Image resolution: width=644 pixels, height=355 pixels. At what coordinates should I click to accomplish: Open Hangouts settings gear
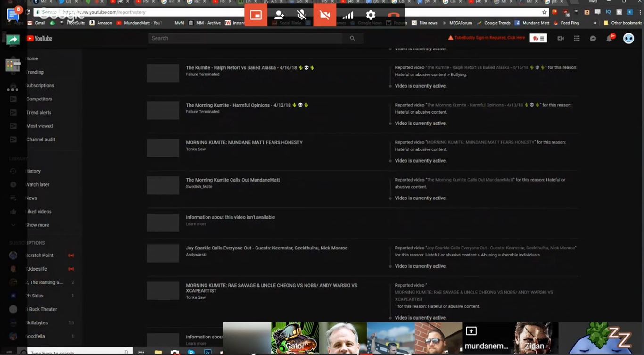coord(371,15)
